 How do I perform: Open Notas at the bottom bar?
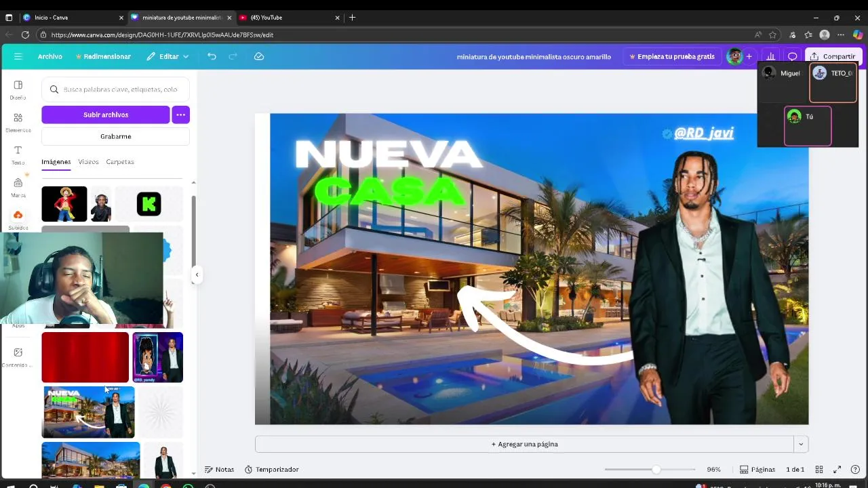(219, 469)
